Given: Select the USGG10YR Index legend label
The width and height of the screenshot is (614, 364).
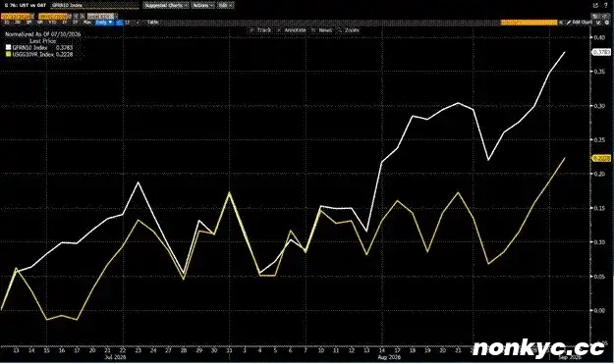Looking at the screenshot, I should pos(32,54).
